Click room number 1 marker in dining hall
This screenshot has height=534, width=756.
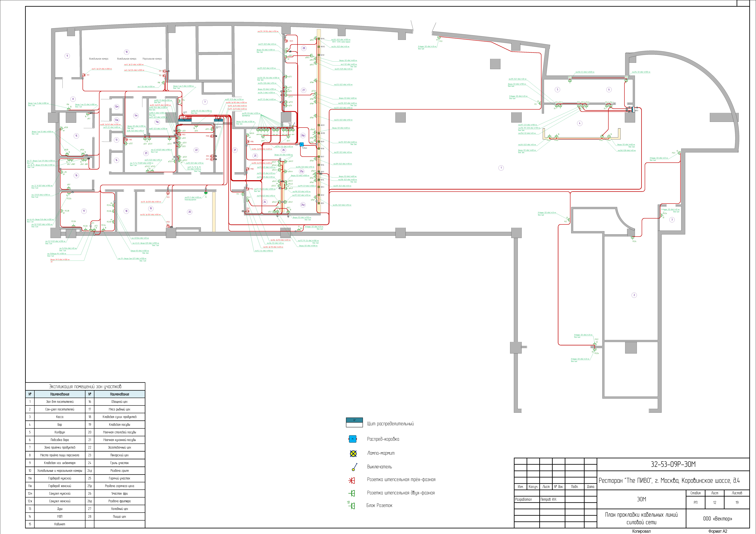tap(501, 168)
